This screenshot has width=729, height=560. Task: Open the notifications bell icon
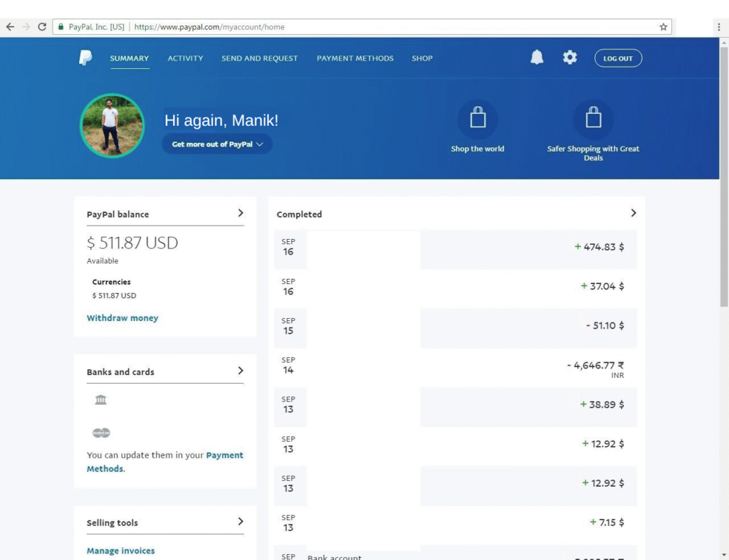point(537,58)
